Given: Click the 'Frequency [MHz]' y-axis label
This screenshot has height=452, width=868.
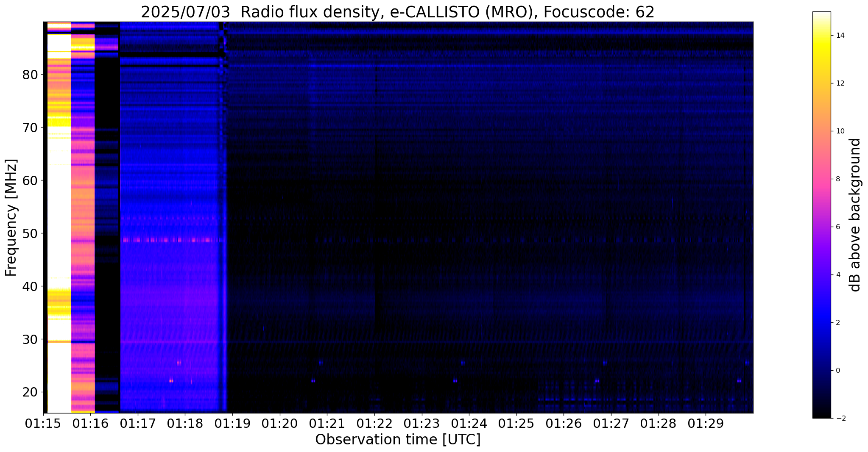Looking at the screenshot, I should point(11,218).
